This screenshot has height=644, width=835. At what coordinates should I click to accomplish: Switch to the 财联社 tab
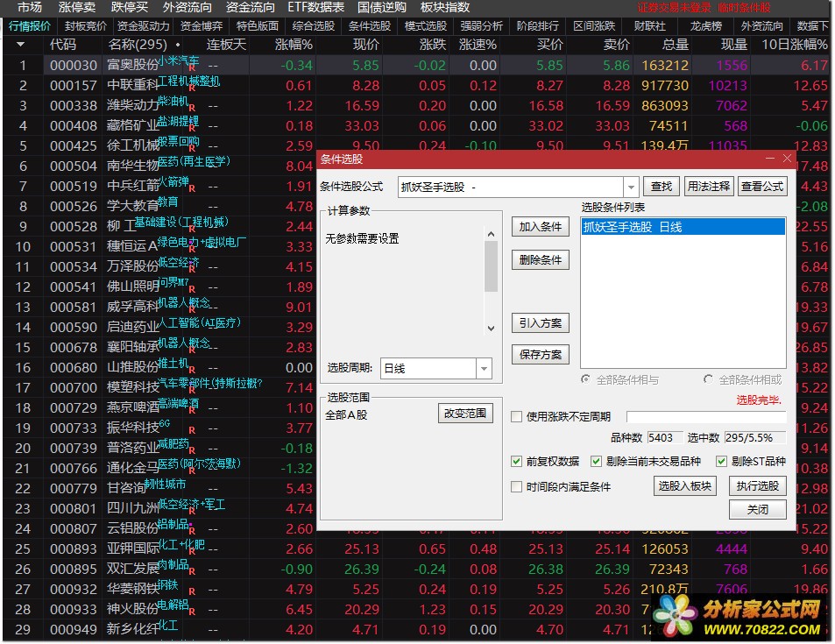[649, 26]
